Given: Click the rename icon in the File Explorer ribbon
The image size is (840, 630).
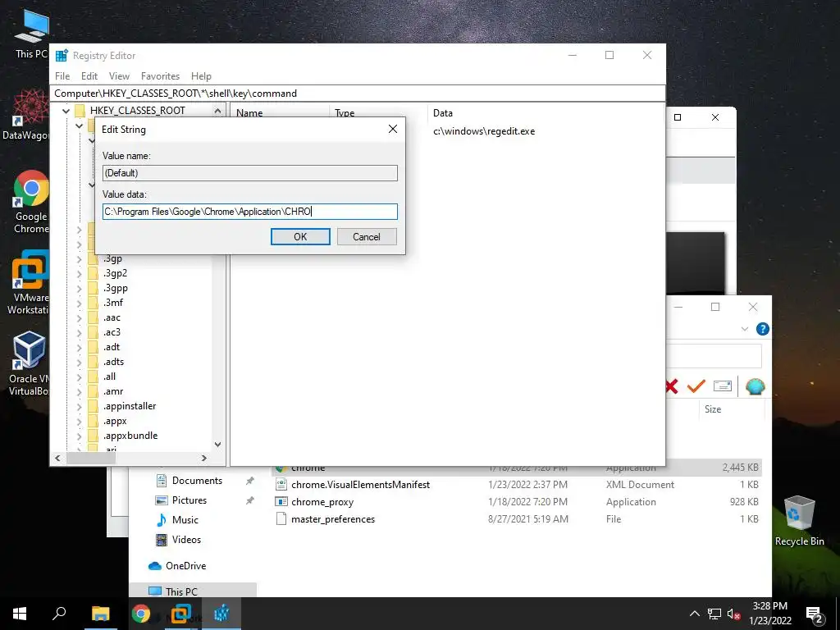Looking at the screenshot, I should click(x=723, y=386).
